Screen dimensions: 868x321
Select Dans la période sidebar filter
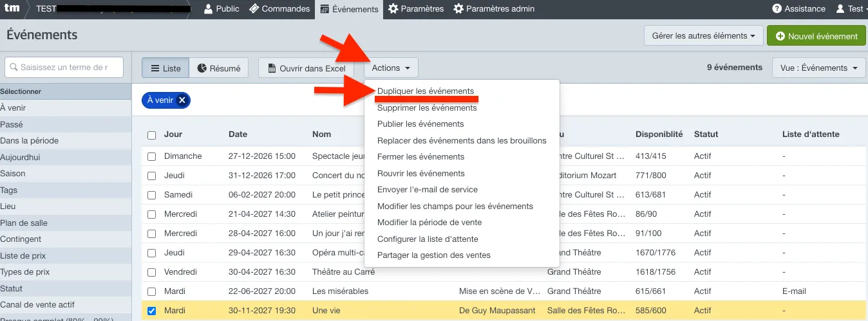66,141
